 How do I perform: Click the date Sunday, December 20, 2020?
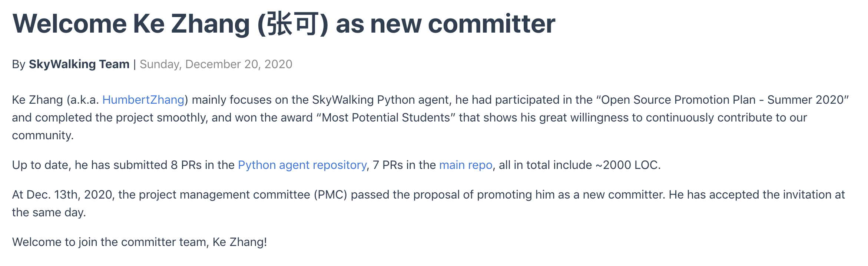[x=216, y=64]
